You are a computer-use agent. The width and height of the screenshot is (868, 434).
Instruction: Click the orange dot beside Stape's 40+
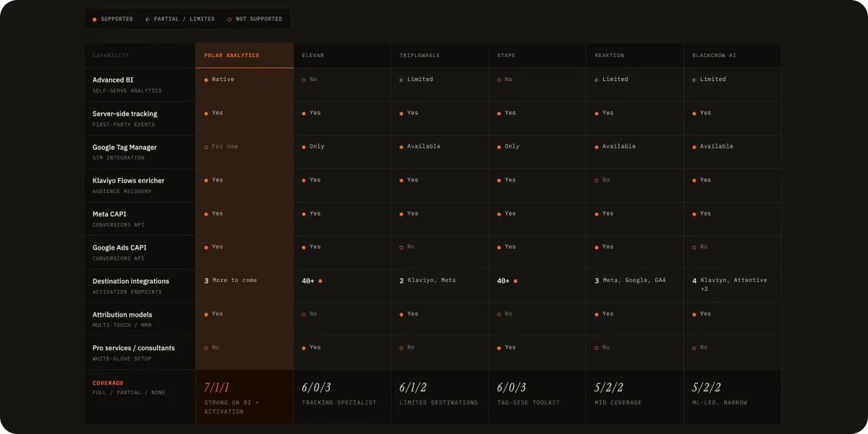(516, 281)
